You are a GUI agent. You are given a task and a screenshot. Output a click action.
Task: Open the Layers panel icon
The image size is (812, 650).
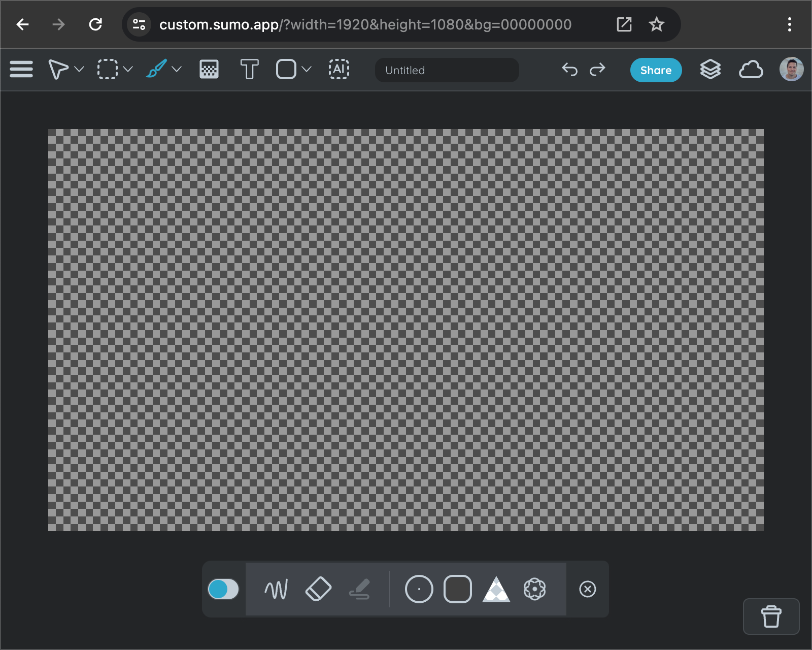tap(710, 69)
